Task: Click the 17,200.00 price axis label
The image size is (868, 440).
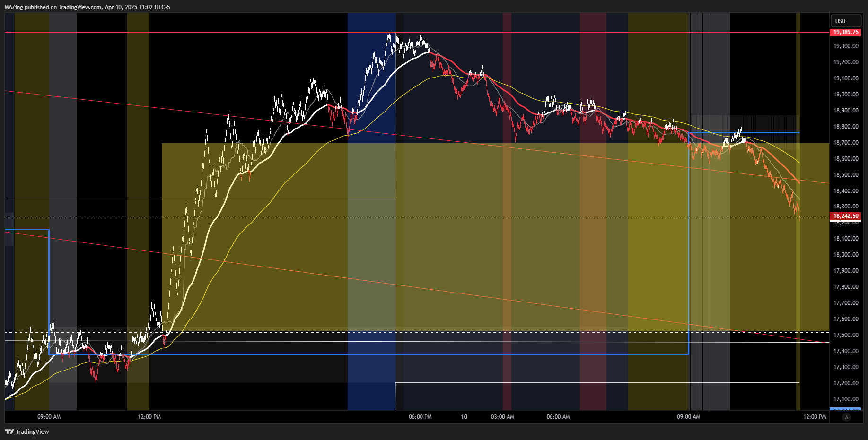Action: (x=846, y=383)
